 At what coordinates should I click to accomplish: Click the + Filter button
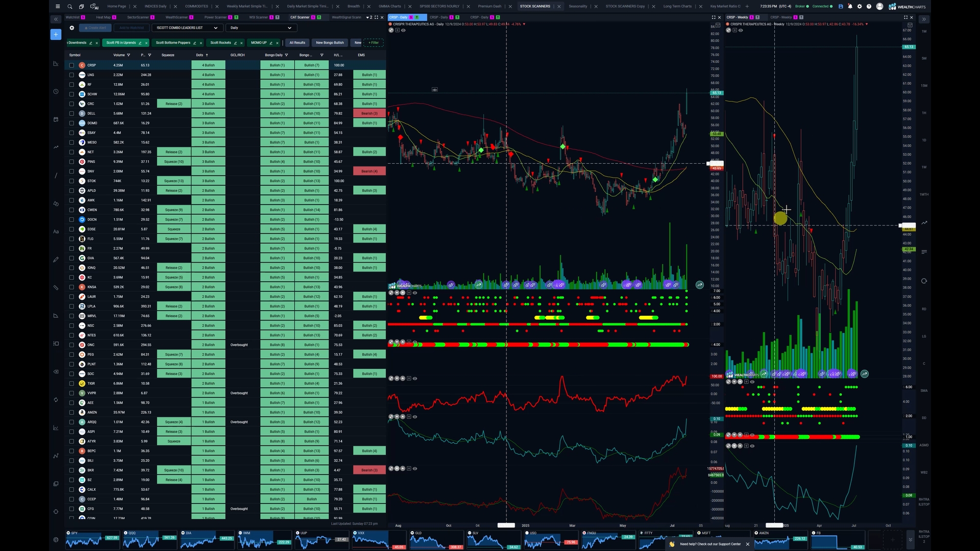tap(374, 43)
